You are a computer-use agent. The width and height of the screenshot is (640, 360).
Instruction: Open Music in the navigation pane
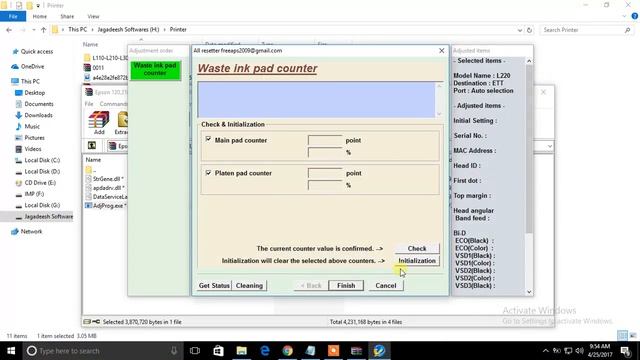(x=32, y=127)
